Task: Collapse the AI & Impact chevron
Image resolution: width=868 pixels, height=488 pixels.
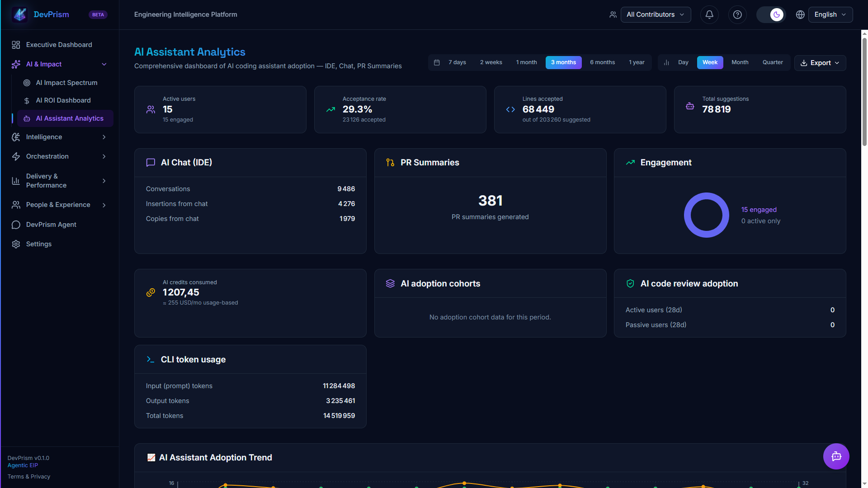Action: pos(104,64)
